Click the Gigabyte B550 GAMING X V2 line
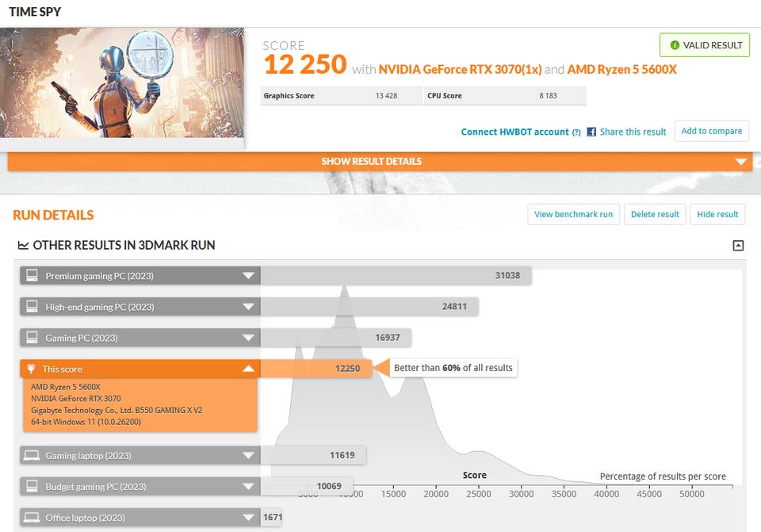761x532 pixels. [117, 410]
